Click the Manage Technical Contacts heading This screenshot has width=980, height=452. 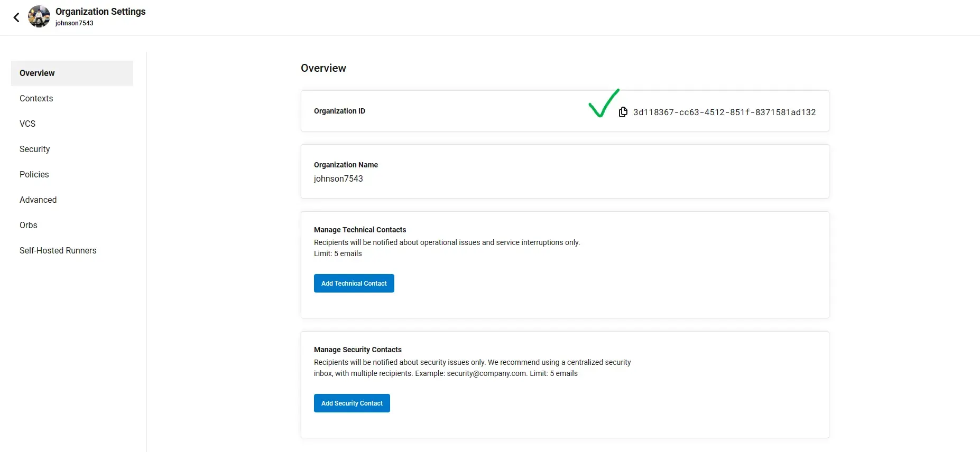pyautogui.click(x=360, y=230)
